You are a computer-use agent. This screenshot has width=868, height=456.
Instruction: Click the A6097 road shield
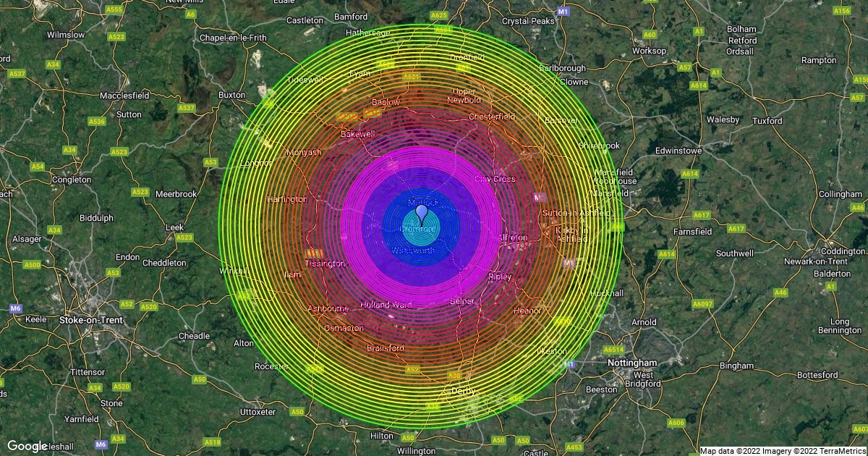pos(702,303)
